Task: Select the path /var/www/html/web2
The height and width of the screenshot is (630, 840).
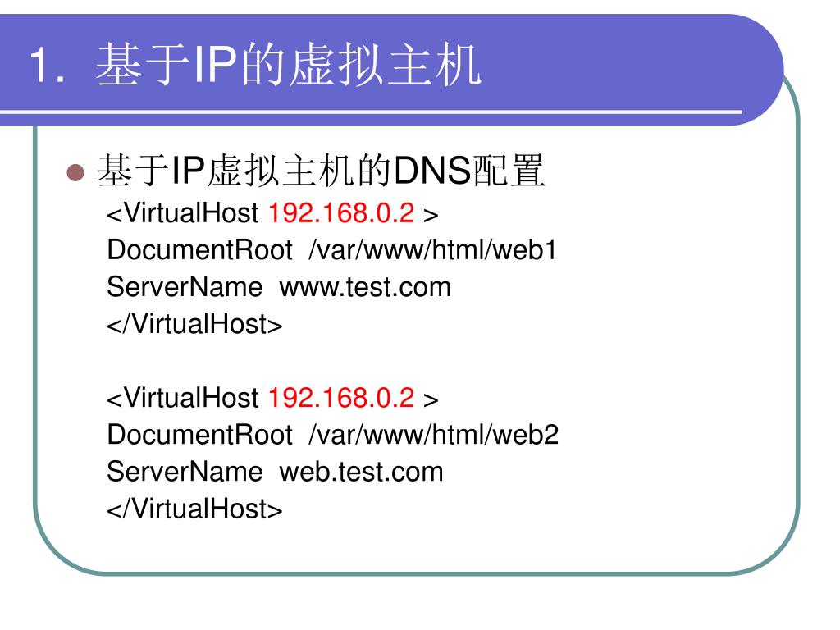Action: [x=433, y=435]
